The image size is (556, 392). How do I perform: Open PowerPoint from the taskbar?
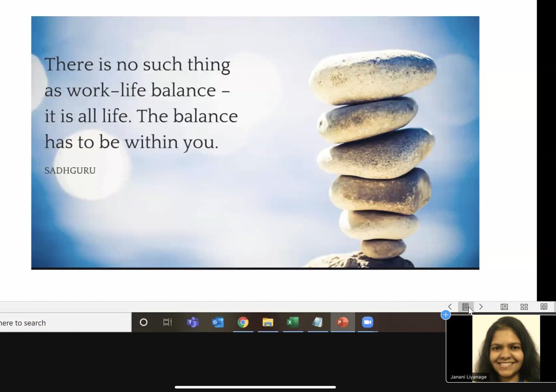click(343, 322)
